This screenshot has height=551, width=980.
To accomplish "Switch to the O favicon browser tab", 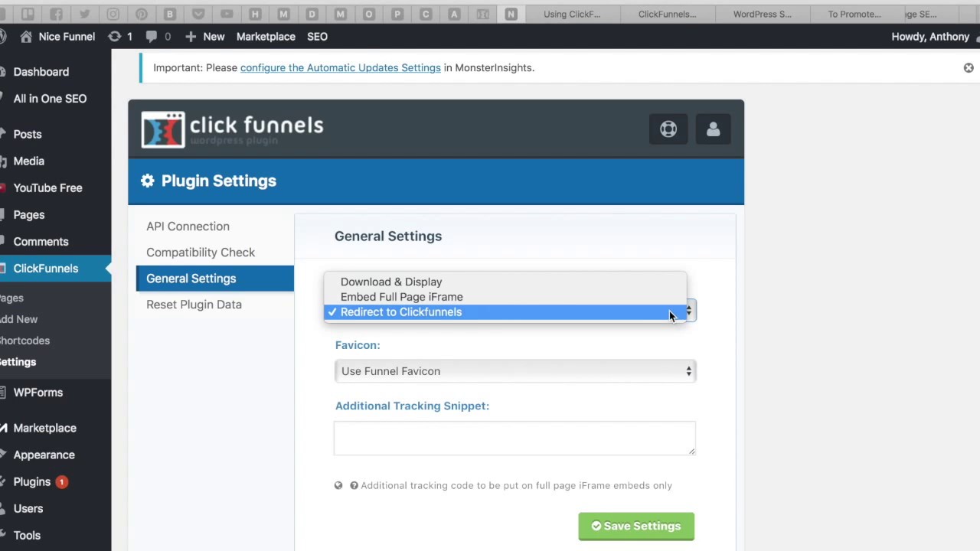I will pos(369,14).
